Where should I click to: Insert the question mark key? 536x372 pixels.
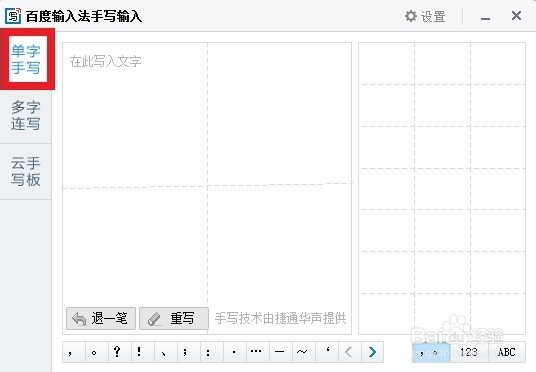click(x=120, y=352)
